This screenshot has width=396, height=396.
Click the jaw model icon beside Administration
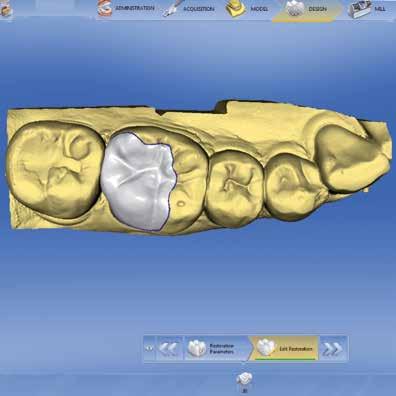[104, 9]
